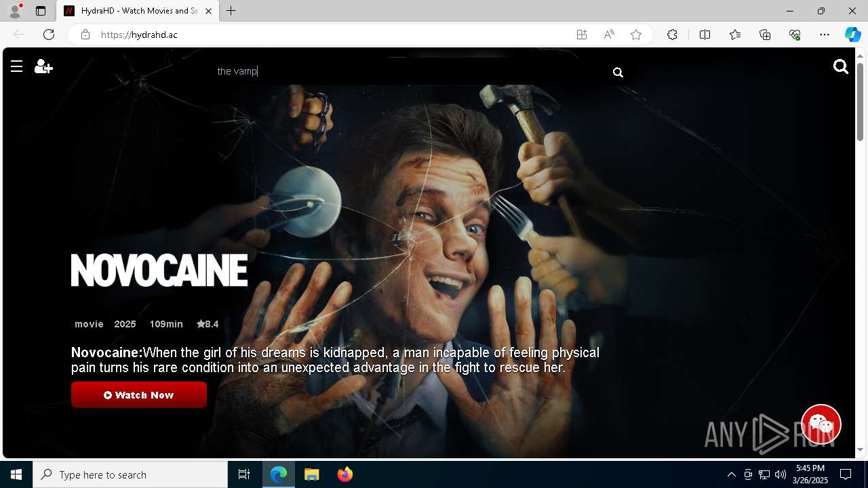This screenshot has width=868, height=488.
Task: Open the app available icon in address bar
Action: pos(582,35)
